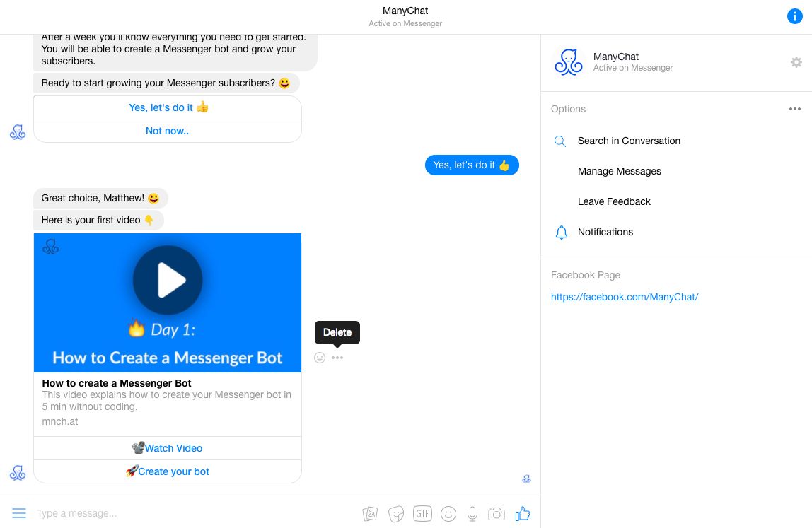Open settings gear next to ManyChat profile

tap(796, 62)
